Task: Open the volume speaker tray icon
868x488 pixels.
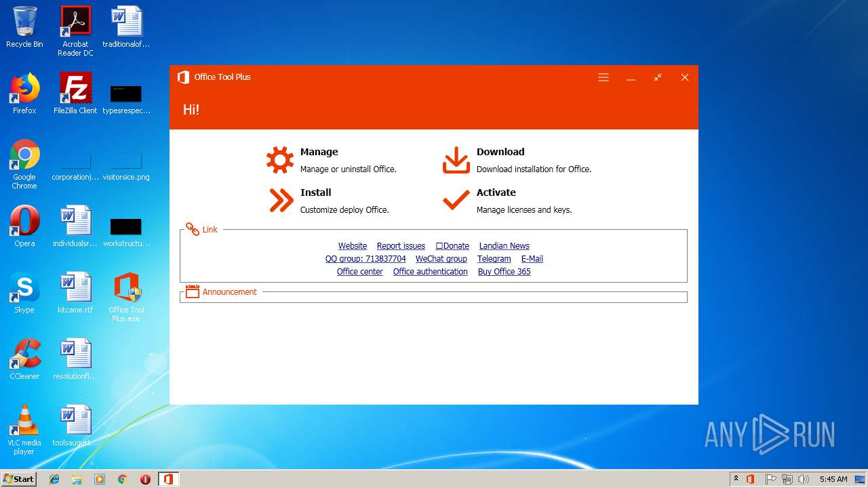Action: (x=804, y=479)
